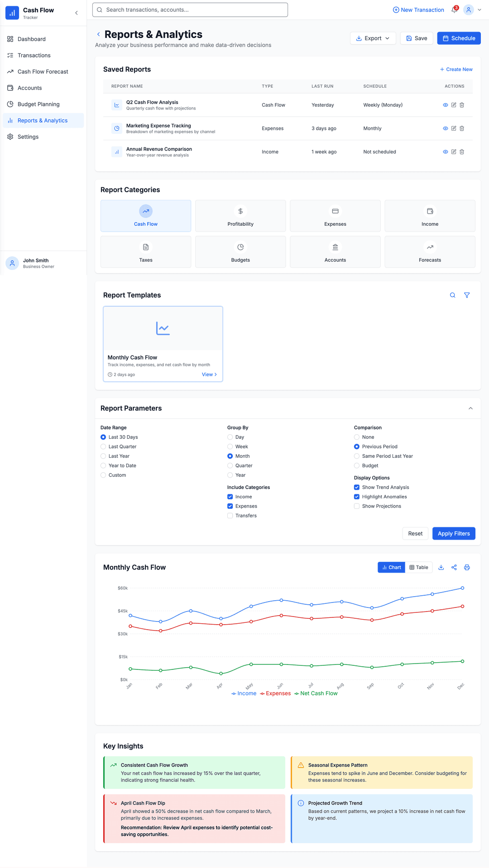Expand the user profile menu chevron
Image resolution: width=489 pixels, height=868 pixels.
coord(479,10)
